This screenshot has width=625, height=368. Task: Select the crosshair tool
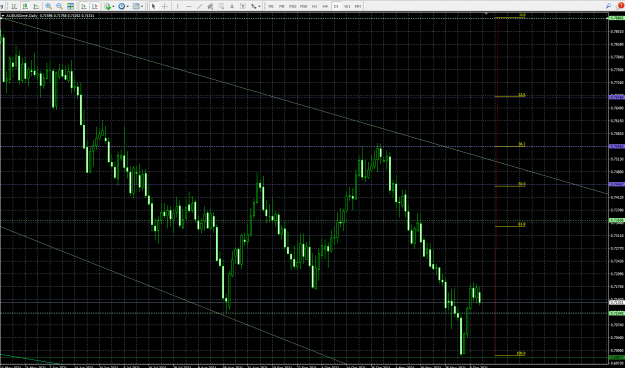pyautogui.click(x=164, y=6)
